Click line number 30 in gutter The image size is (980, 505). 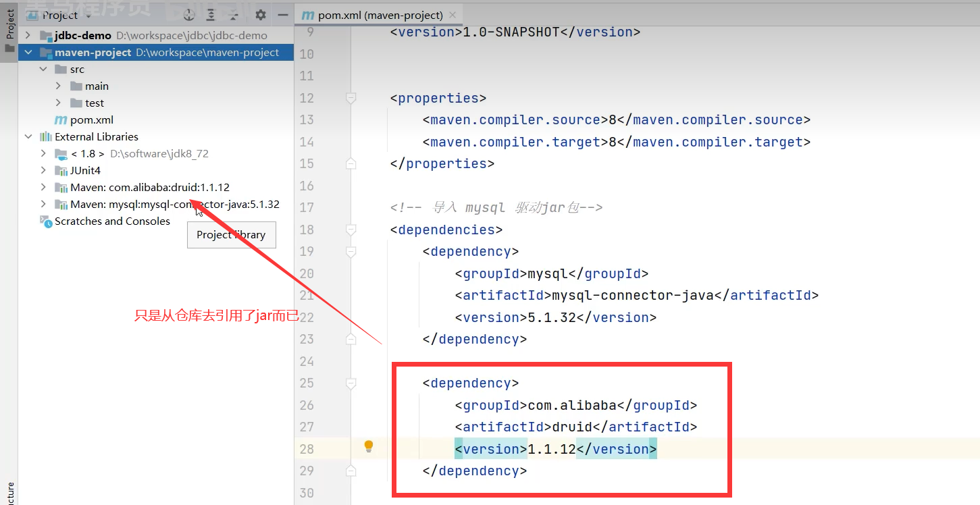(x=306, y=493)
